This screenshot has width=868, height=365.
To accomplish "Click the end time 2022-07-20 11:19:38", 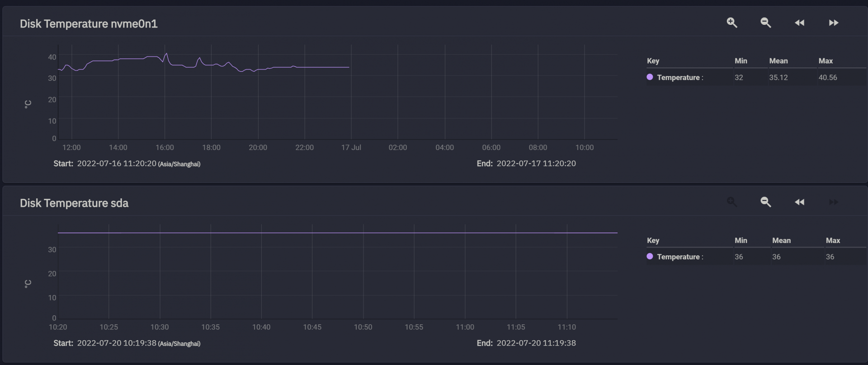I will coord(536,343).
